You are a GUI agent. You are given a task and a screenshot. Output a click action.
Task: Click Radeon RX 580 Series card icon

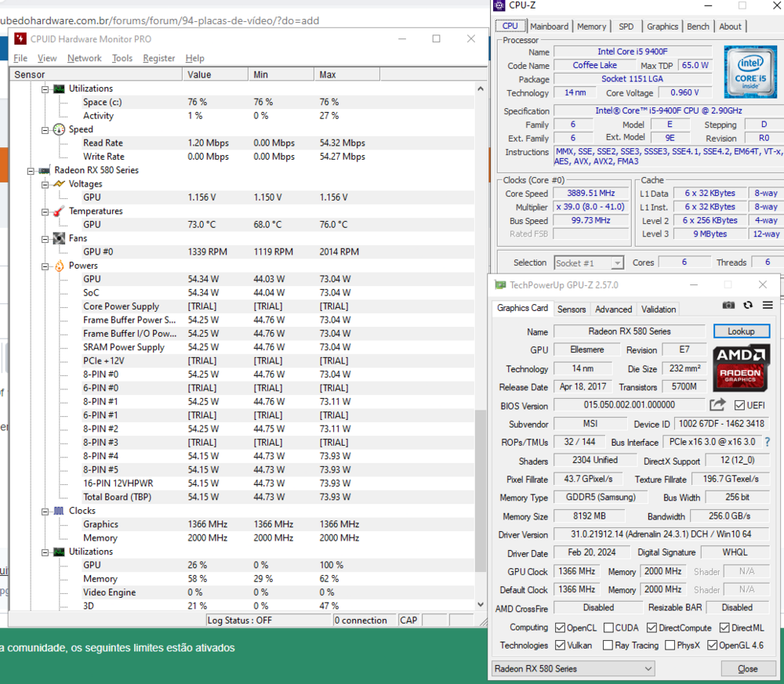point(45,170)
